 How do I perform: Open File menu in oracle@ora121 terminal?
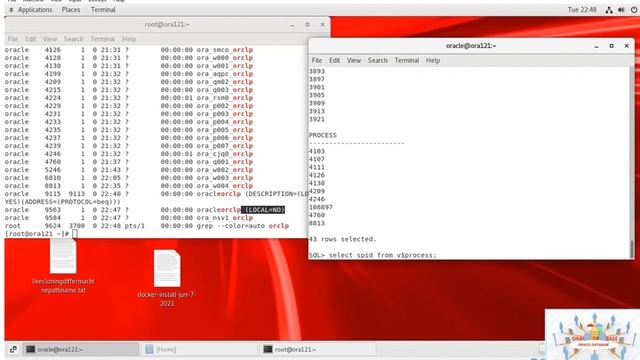point(317,60)
